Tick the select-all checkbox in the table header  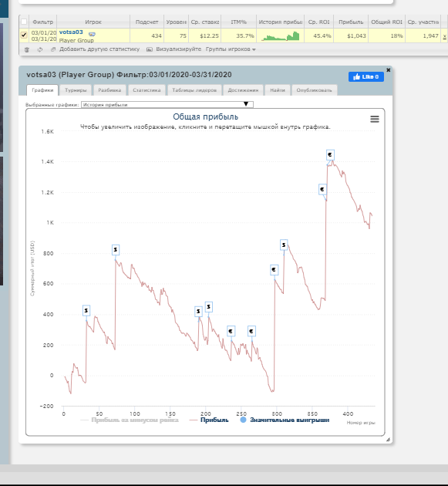click(24, 22)
